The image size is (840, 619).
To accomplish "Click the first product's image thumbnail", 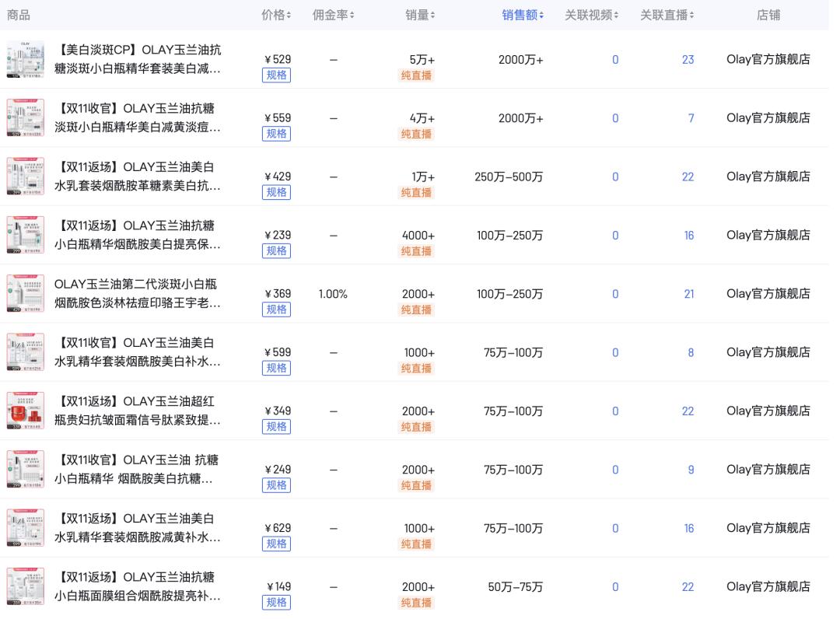I will [x=26, y=59].
